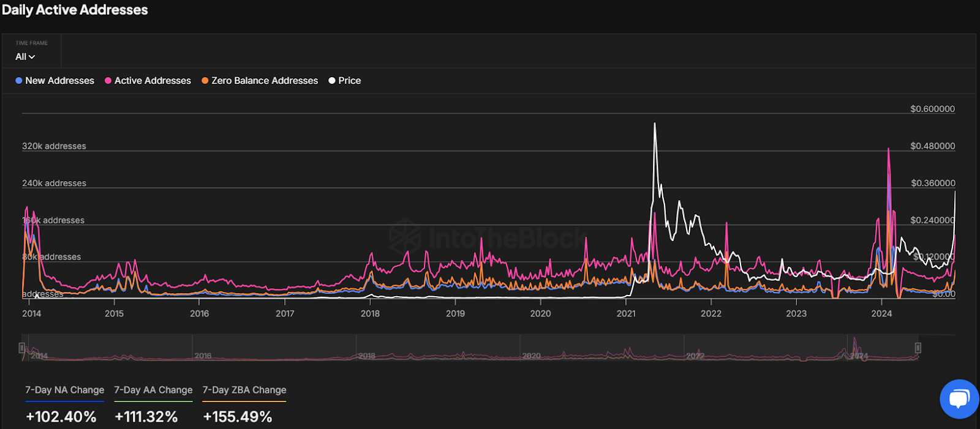
Task: Click the pink Active Addresses legend dot
Action: 108,81
